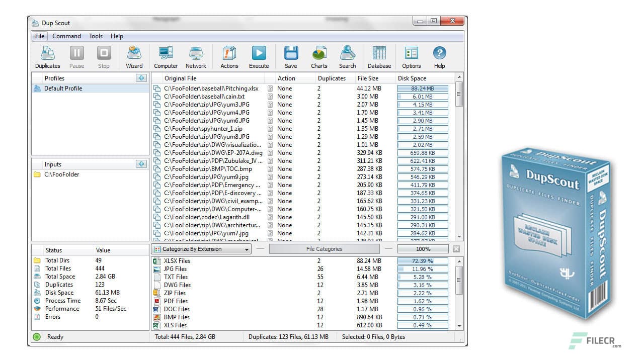
Task: Open the Database toolbar icon
Action: [379, 57]
